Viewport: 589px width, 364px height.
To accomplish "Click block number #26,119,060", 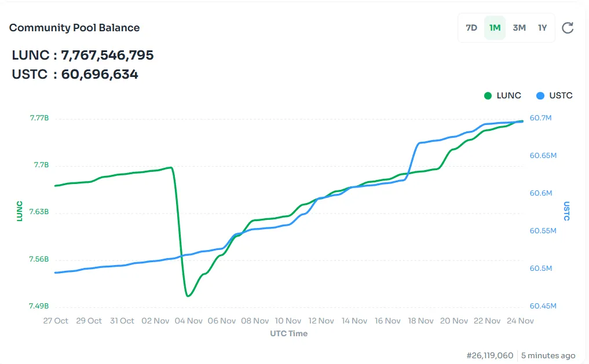I will click(490, 355).
